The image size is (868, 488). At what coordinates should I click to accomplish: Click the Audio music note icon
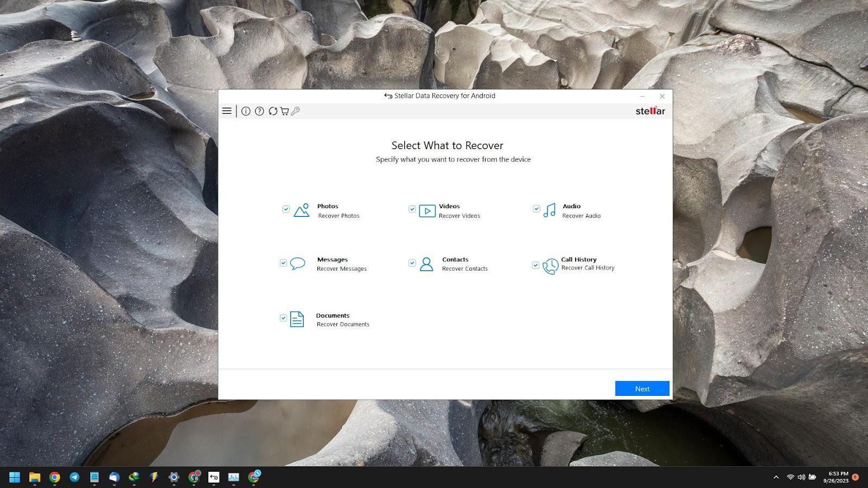click(550, 210)
